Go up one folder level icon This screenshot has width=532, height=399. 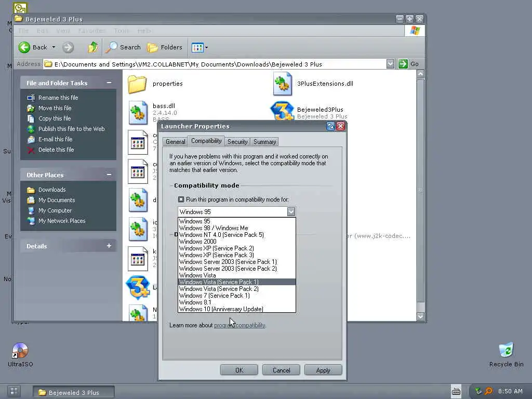92,47
